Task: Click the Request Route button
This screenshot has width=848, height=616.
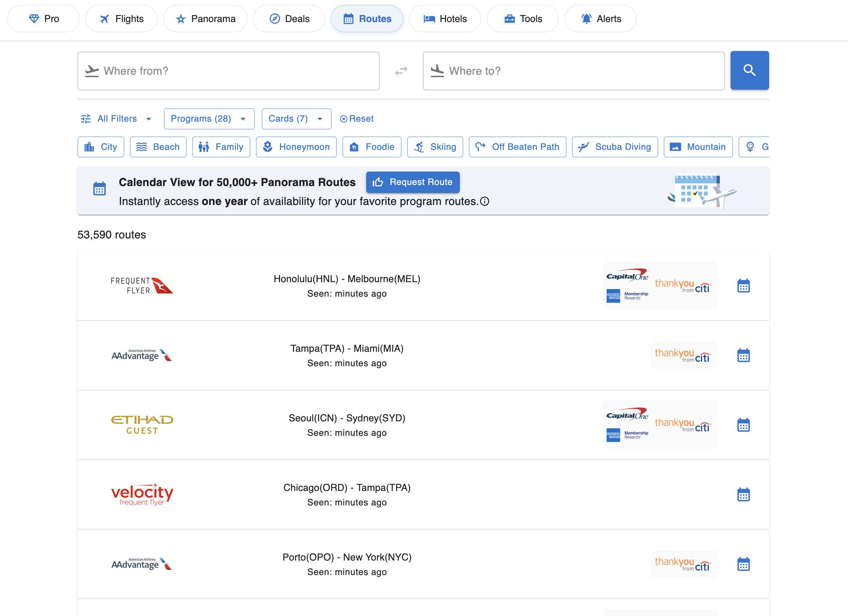Action: (413, 182)
